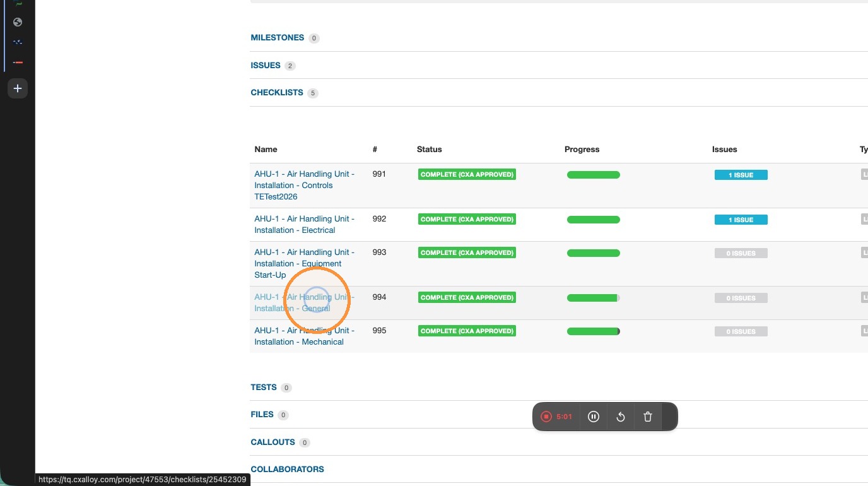Add a new item with the plus button

[18, 88]
